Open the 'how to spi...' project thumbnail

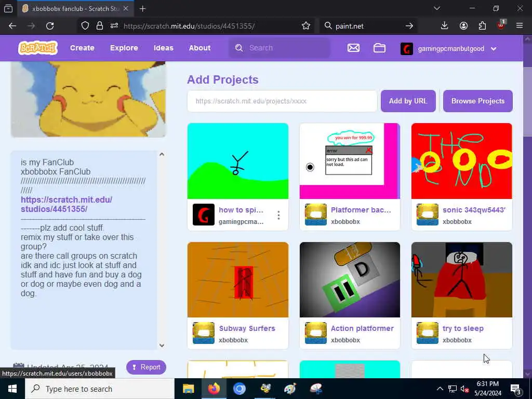(x=237, y=161)
